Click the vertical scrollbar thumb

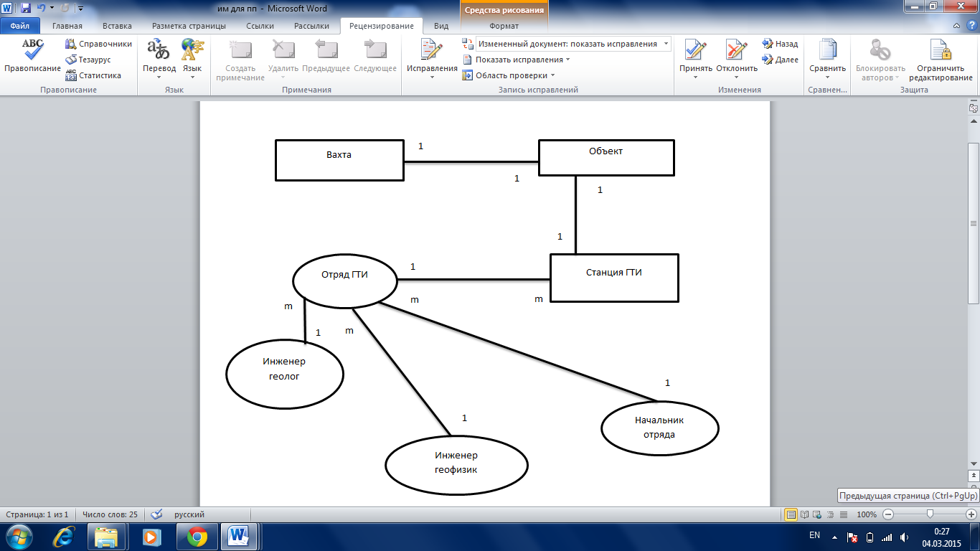(x=974, y=223)
